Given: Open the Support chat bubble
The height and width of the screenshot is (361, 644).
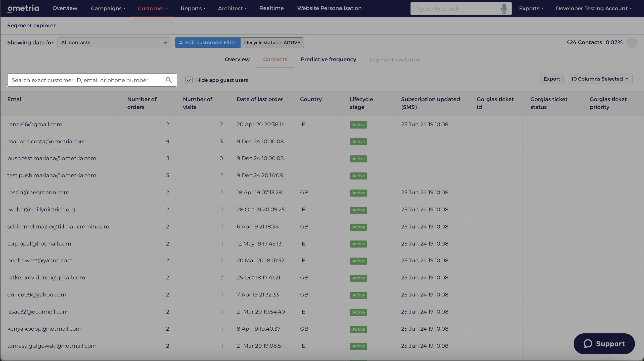Looking at the screenshot, I should pyautogui.click(x=604, y=344).
